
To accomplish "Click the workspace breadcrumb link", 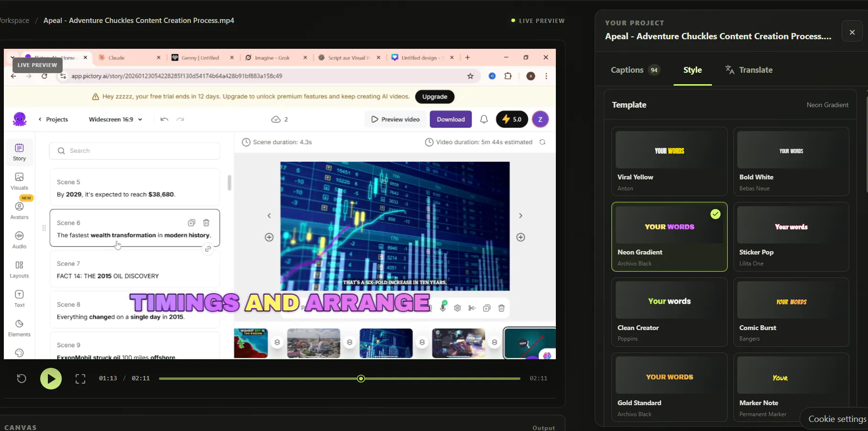I will click(x=15, y=21).
